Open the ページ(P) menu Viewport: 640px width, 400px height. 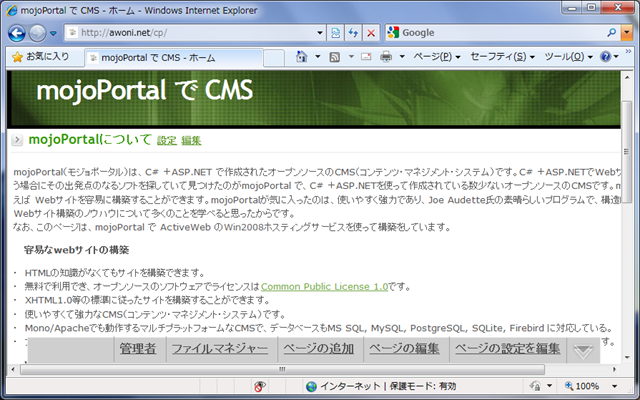[437, 57]
